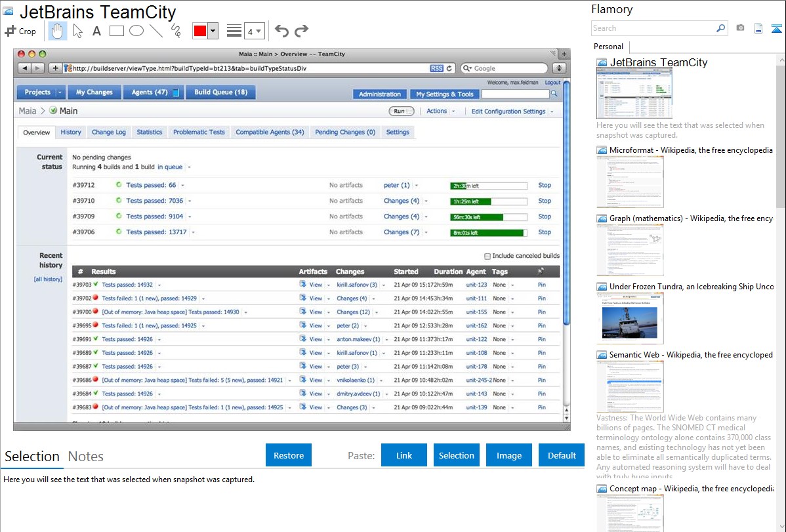
Task: Click in the Flamory search field
Action: click(x=653, y=28)
